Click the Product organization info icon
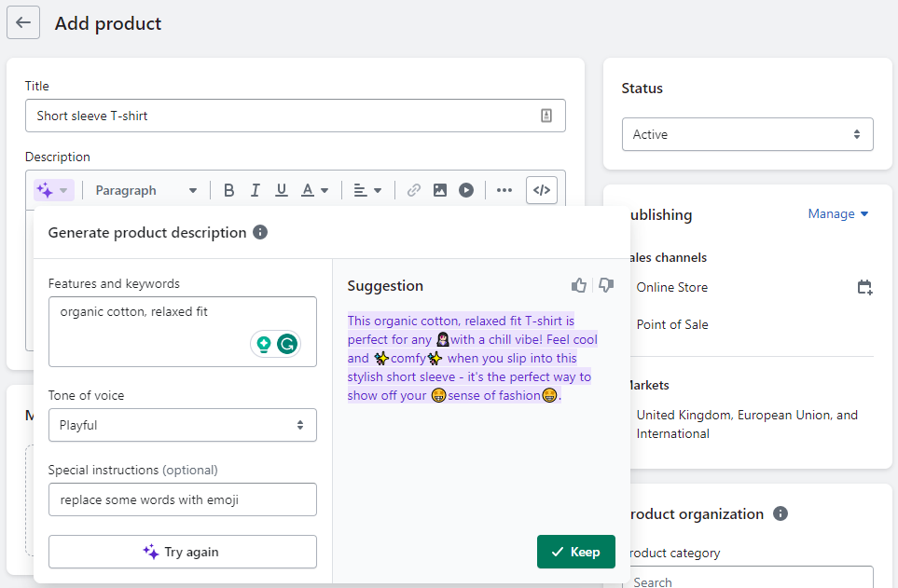 [x=780, y=513]
